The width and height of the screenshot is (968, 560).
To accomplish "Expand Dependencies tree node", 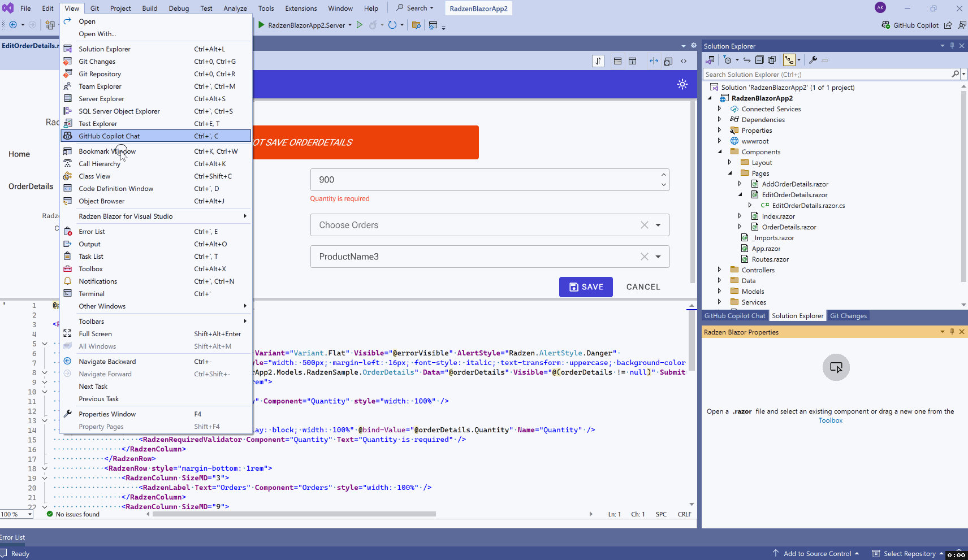I will [719, 119].
